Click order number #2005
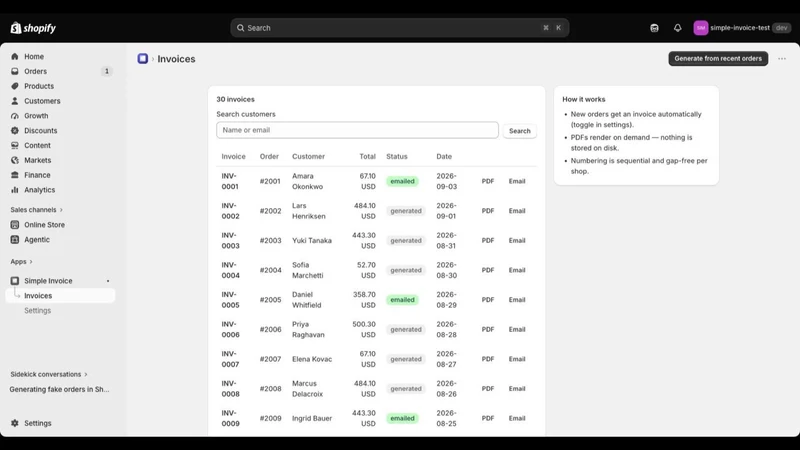 point(270,299)
